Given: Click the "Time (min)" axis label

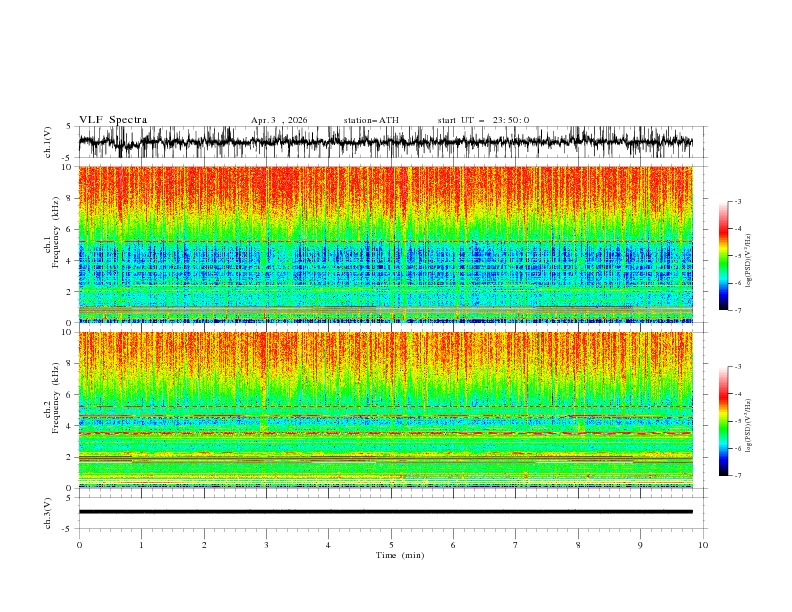Looking at the screenshot, I should [400, 555].
